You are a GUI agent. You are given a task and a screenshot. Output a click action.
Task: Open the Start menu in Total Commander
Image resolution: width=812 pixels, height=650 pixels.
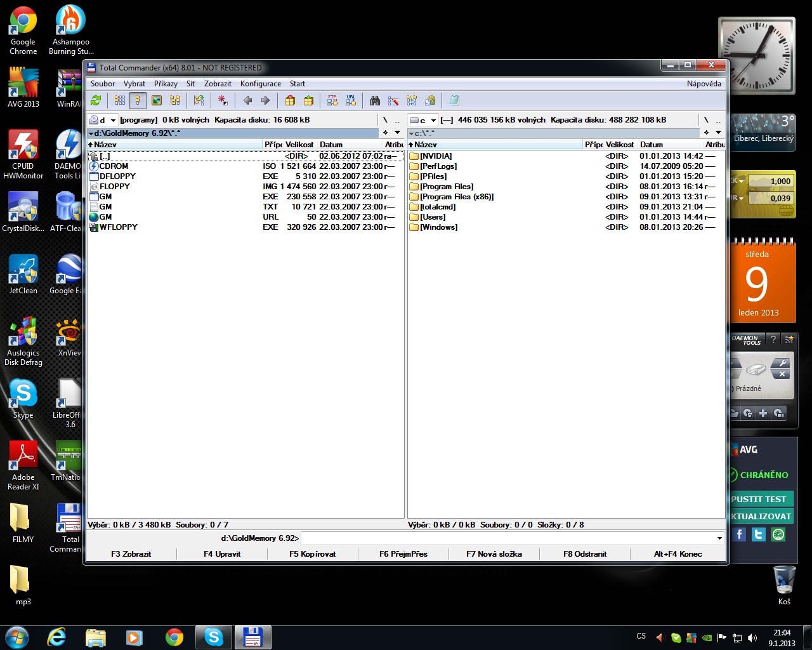(298, 84)
